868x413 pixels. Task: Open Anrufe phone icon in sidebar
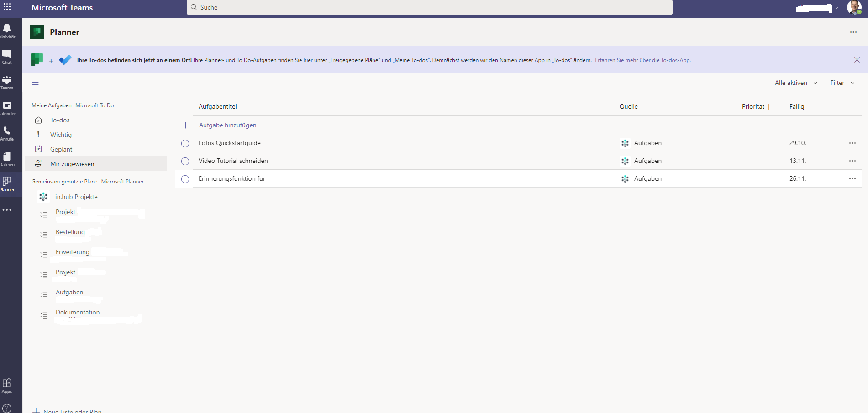click(7, 133)
